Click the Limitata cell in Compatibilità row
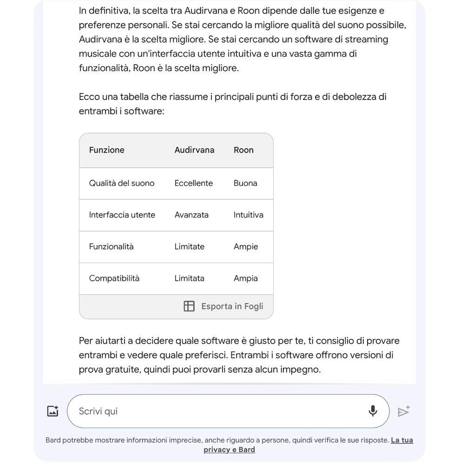 click(189, 278)
